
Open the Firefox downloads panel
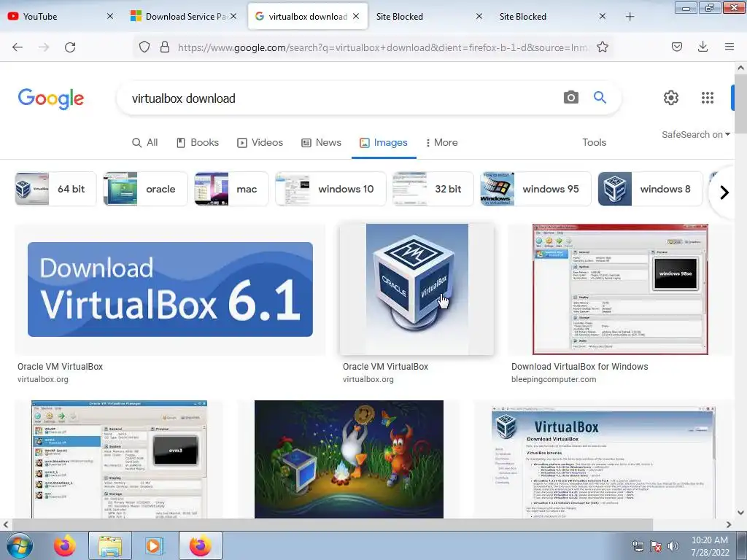703,47
